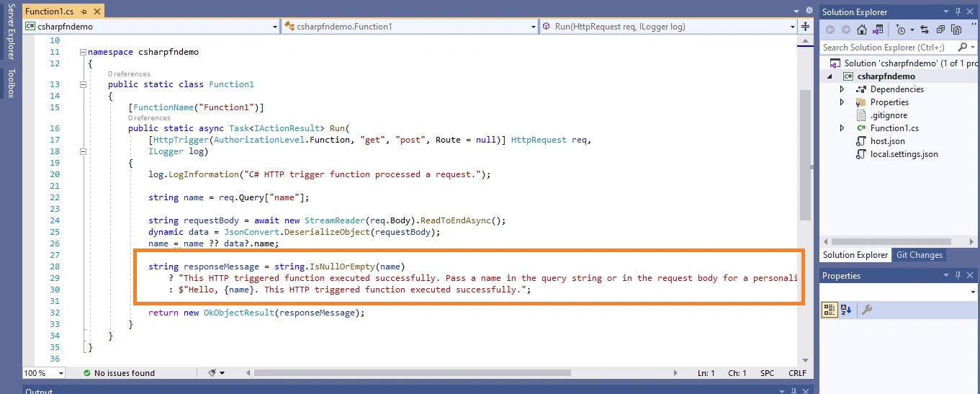Click the SPC indentation indicator
Image resolution: width=980 pixels, height=394 pixels.
768,373
